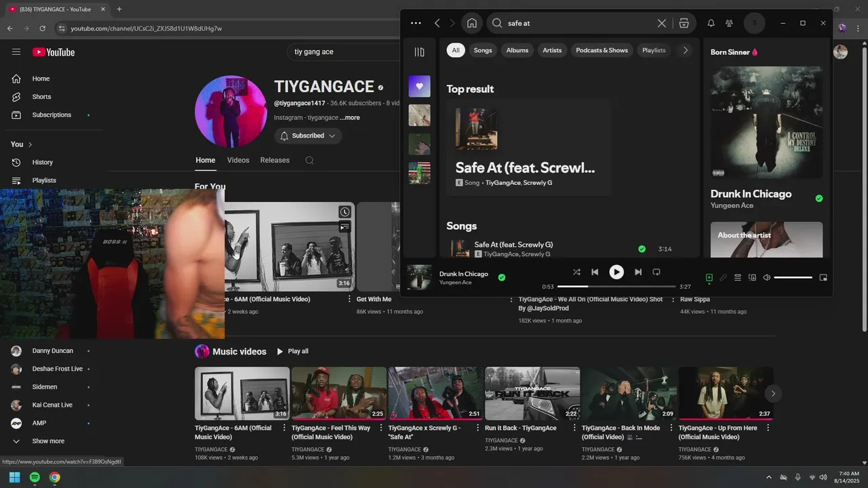Seek in the Spotify playback progress bar

coord(616,287)
